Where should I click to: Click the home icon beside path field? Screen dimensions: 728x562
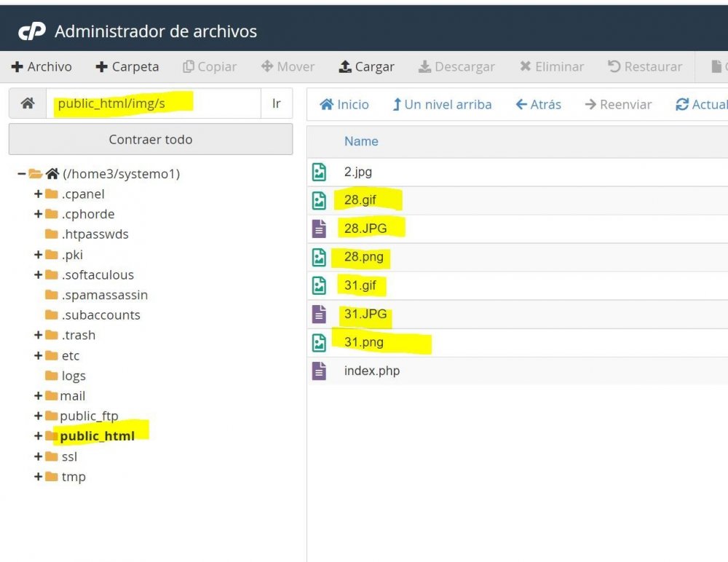point(28,103)
